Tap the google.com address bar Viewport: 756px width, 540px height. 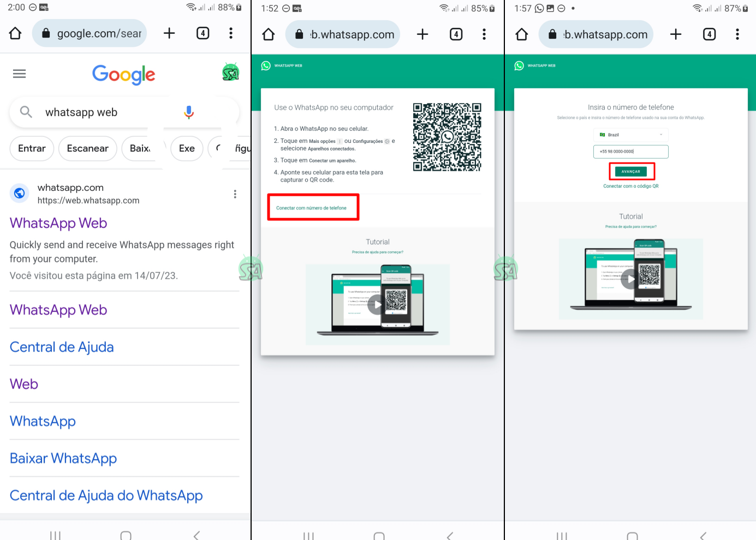(90, 33)
